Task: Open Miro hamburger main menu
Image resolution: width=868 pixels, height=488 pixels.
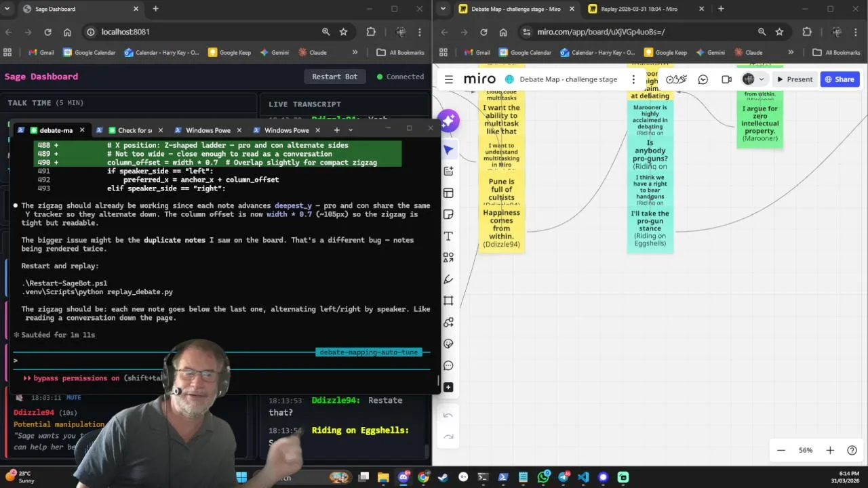Action: tap(449, 79)
